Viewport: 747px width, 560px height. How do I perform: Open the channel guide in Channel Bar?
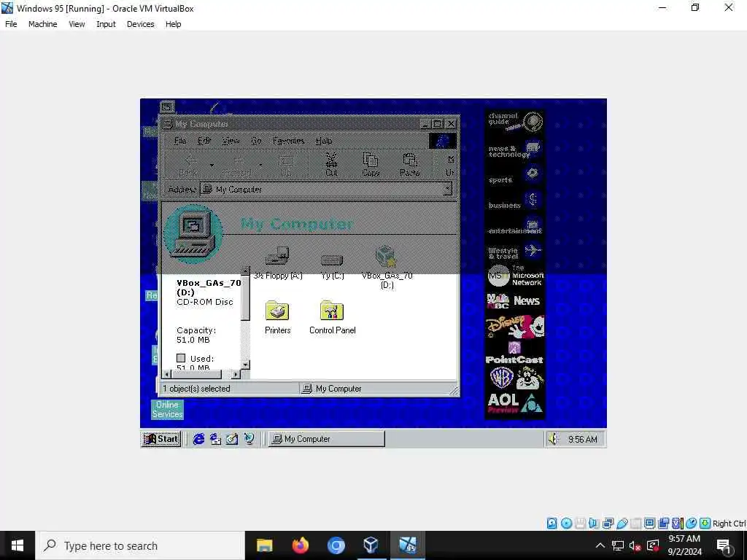tap(515, 122)
